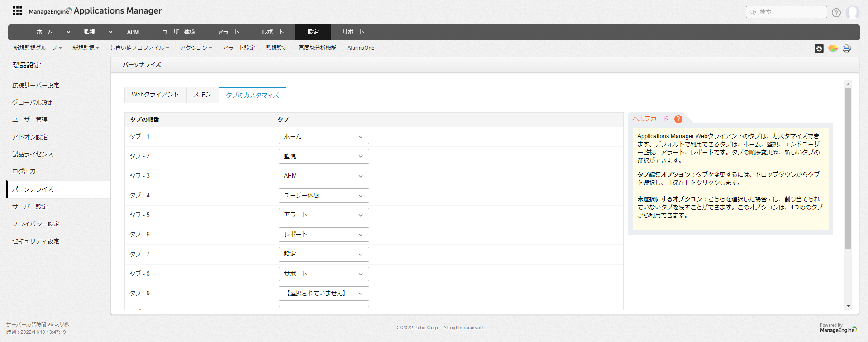Open ユーザー管理 in the sidebar

30,120
